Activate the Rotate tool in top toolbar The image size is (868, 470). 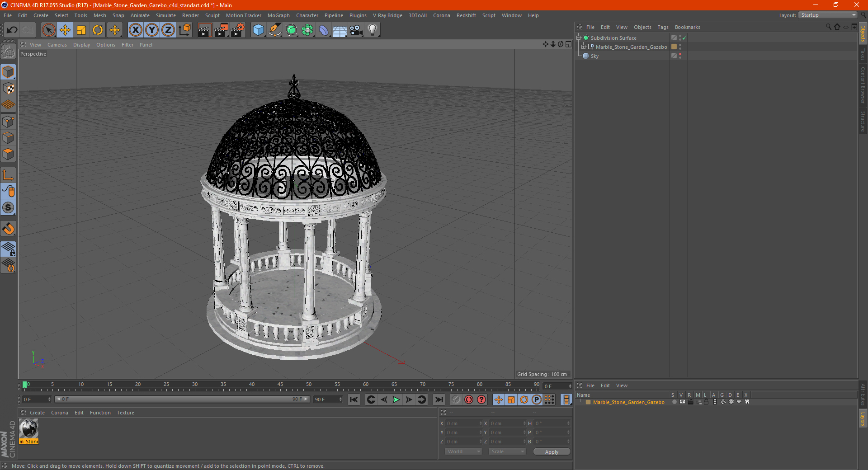point(98,30)
